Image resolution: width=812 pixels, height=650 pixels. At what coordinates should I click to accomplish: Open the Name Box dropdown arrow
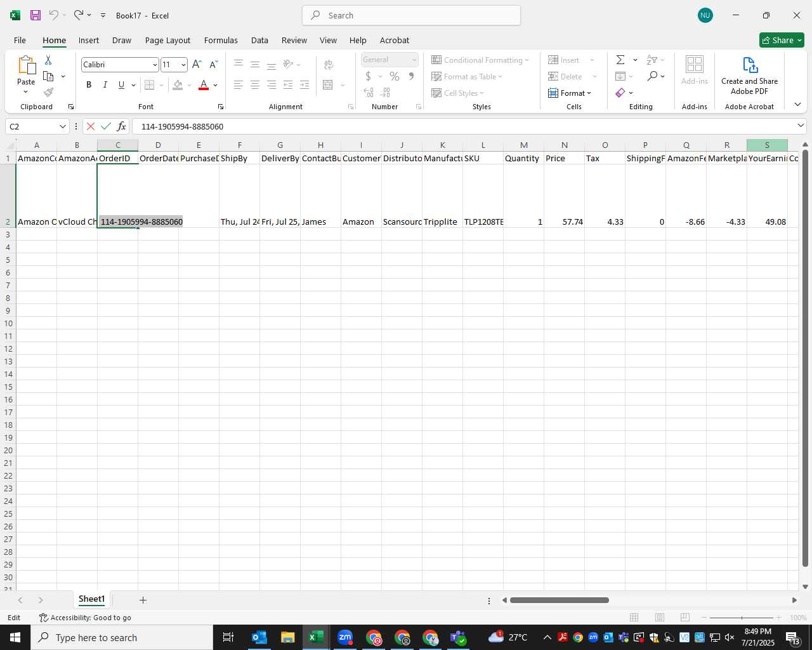click(62, 126)
